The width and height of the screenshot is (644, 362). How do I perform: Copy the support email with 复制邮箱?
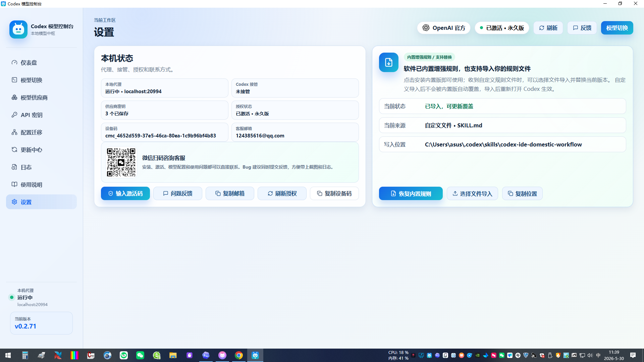(x=230, y=193)
